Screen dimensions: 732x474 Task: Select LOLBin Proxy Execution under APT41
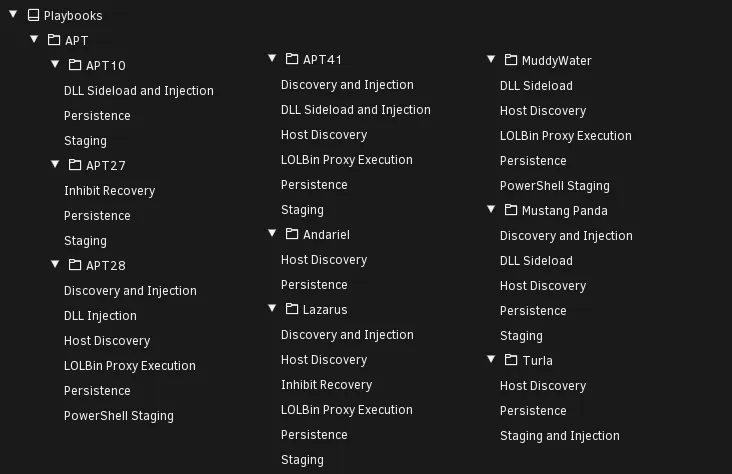click(x=347, y=160)
